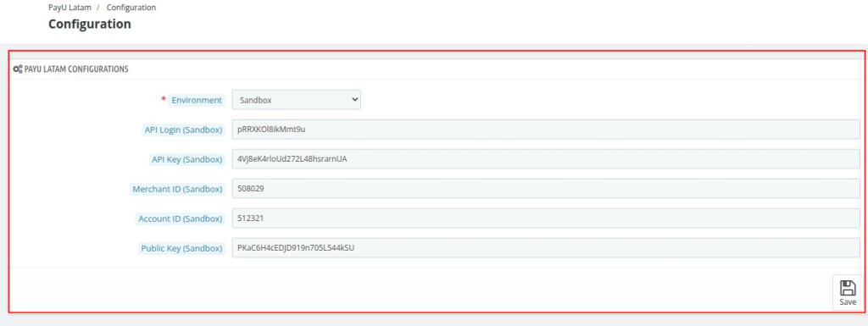Focus the Account ID (Sandbox) field
The width and height of the screenshot is (868, 326).
point(545,218)
